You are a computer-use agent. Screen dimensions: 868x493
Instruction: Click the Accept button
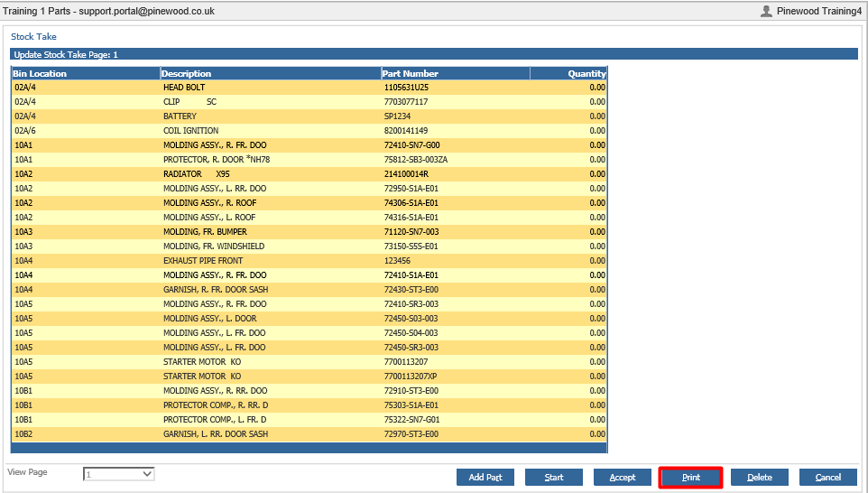point(623,478)
